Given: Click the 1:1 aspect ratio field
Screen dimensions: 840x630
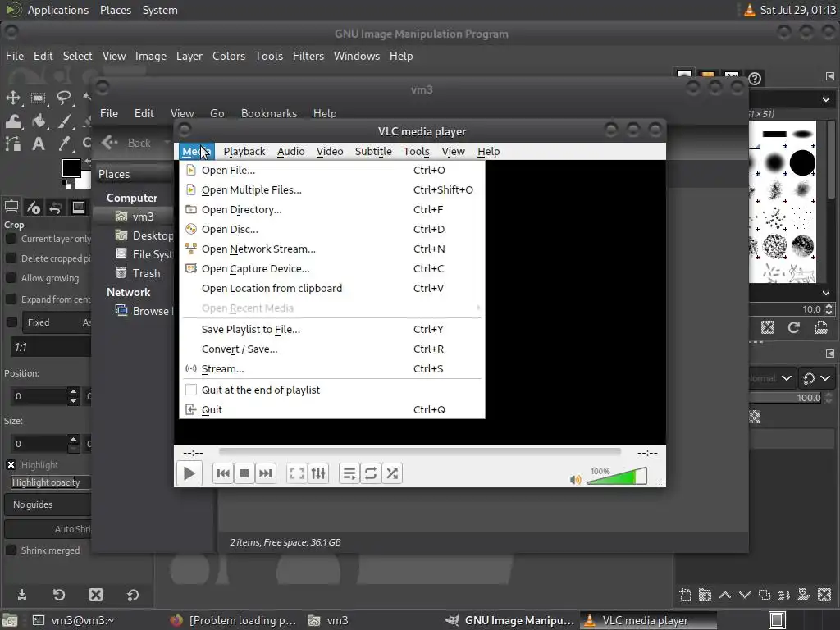Looking at the screenshot, I should point(51,348).
